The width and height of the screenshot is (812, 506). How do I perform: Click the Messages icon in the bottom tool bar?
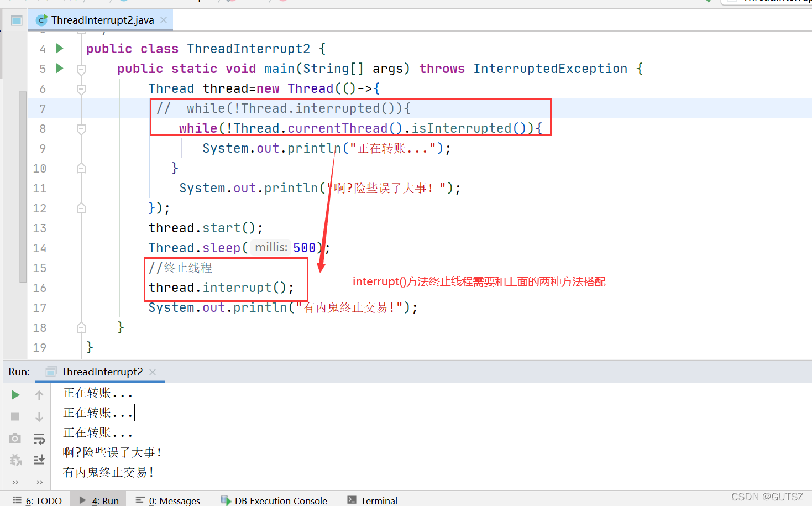tap(140, 500)
